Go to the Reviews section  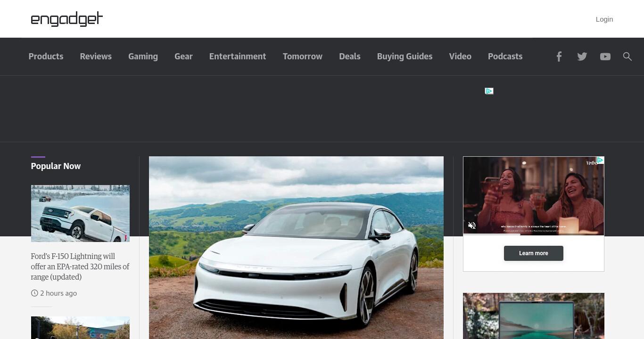point(96,56)
